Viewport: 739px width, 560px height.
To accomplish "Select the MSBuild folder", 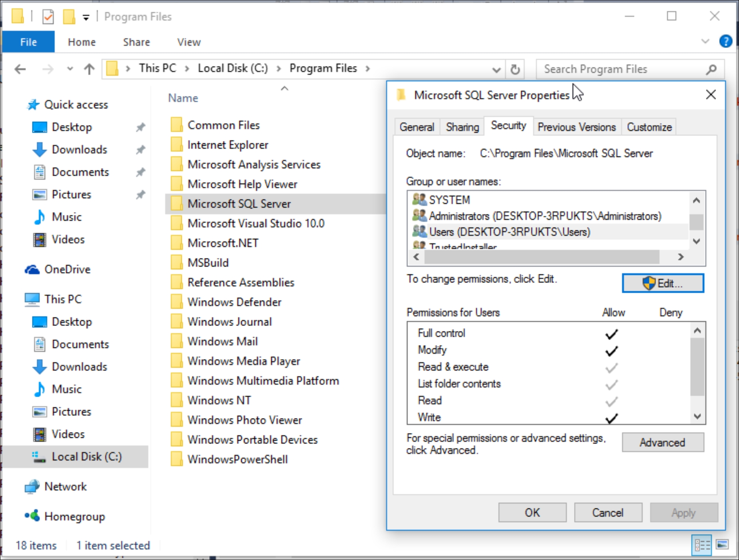I will pyautogui.click(x=199, y=263).
